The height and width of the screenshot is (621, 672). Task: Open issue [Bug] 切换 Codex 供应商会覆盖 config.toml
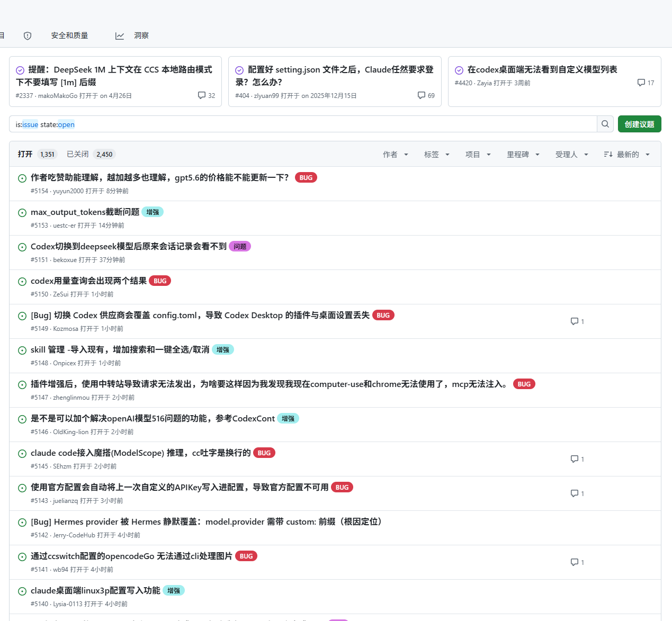tap(200, 315)
